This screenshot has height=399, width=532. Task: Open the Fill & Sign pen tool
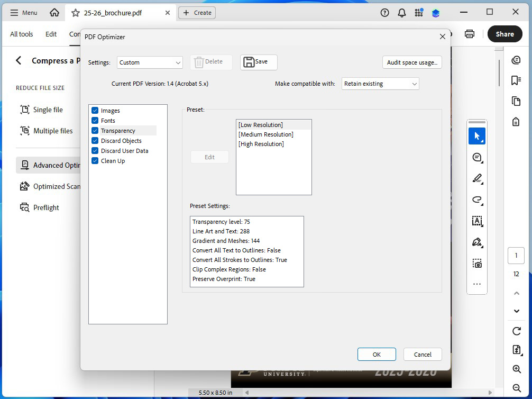pos(477,242)
